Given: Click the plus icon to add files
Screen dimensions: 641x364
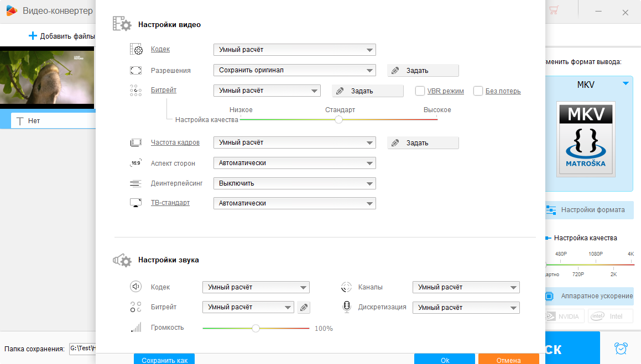Looking at the screenshot, I should (x=33, y=36).
